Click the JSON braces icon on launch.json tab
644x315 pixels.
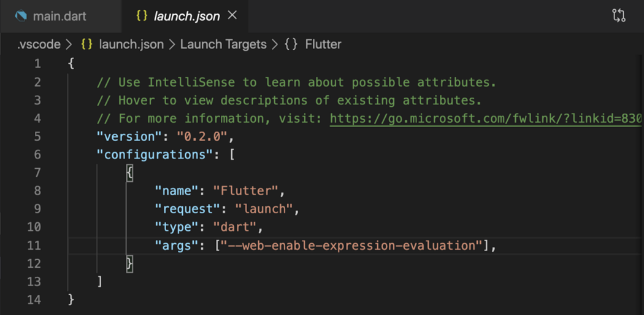(142, 16)
